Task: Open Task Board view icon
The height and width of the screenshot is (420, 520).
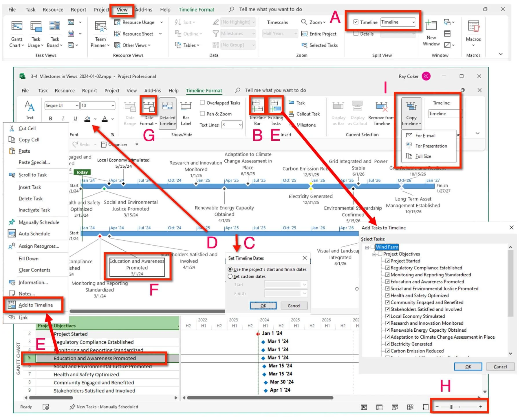Action: click(x=55, y=34)
